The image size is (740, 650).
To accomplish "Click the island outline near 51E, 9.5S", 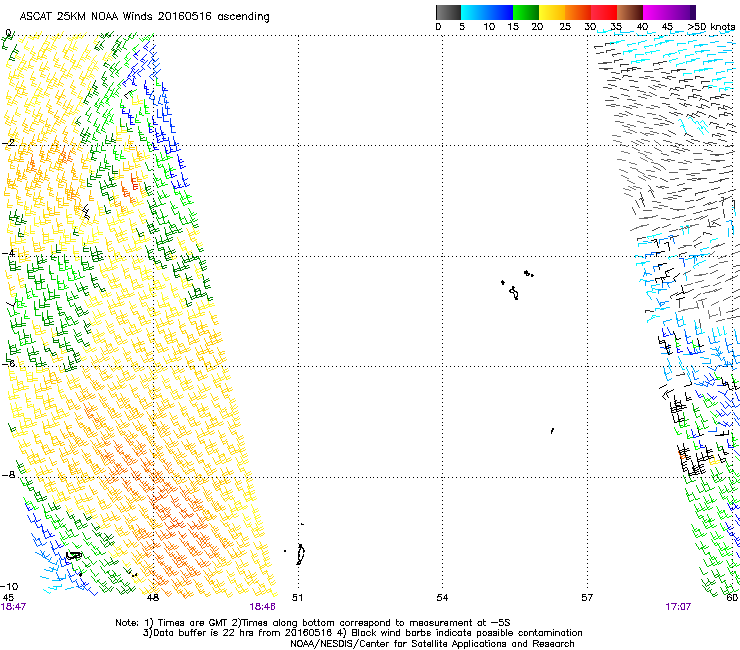I will click(301, 554).
